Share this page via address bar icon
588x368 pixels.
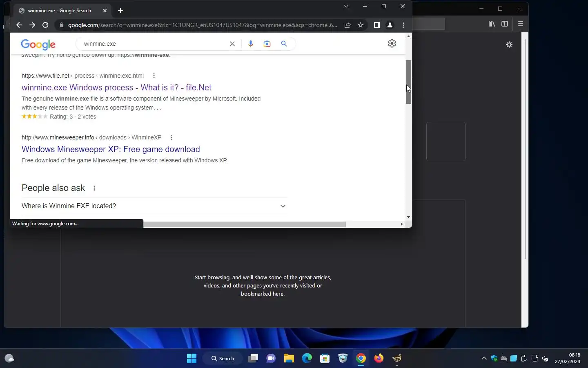[347, 25]
